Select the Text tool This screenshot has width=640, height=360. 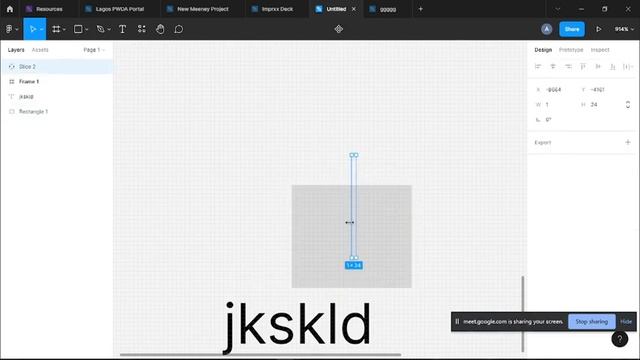122,29
